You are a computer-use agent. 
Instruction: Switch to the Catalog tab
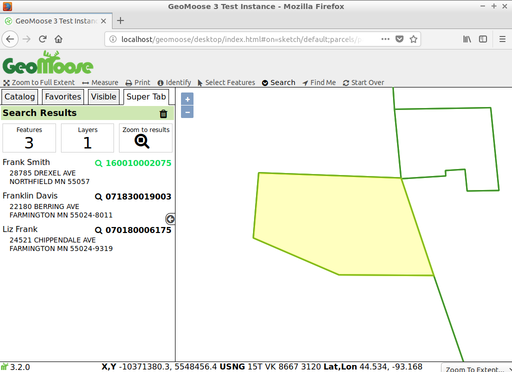[x=20, y=97]
